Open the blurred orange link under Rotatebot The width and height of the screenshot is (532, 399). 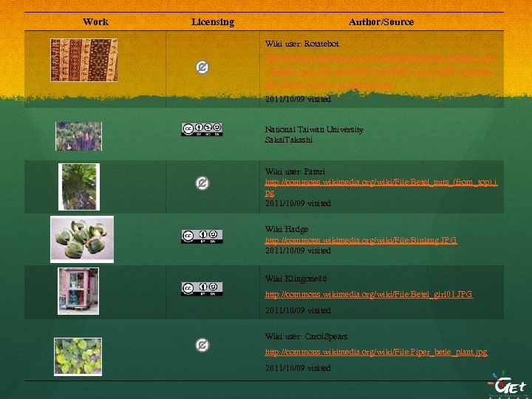click(x=379, y=71)
